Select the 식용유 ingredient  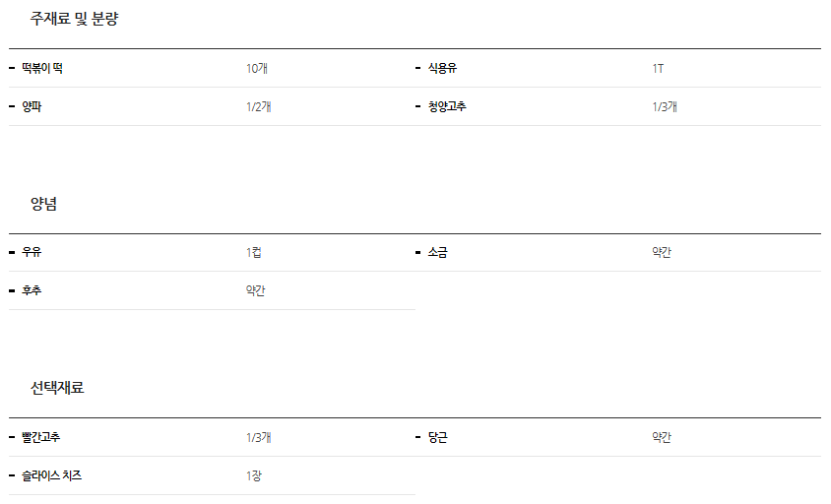[x=442, y=69]
